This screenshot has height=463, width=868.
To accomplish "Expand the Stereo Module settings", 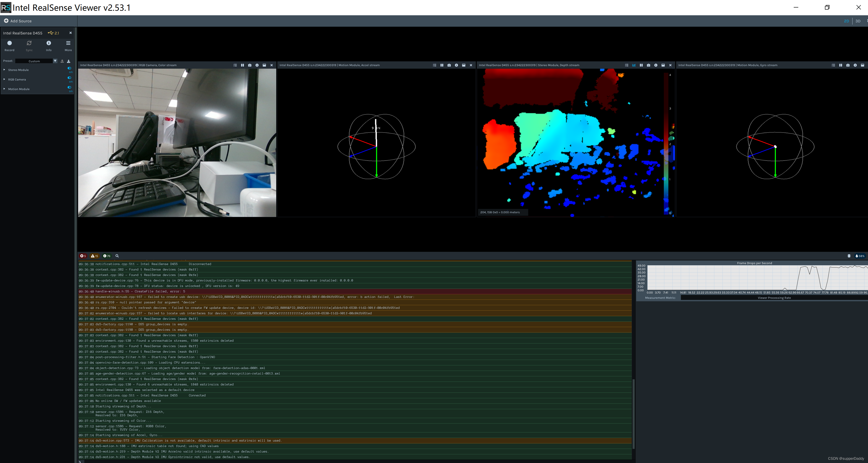I will point(4,70).
